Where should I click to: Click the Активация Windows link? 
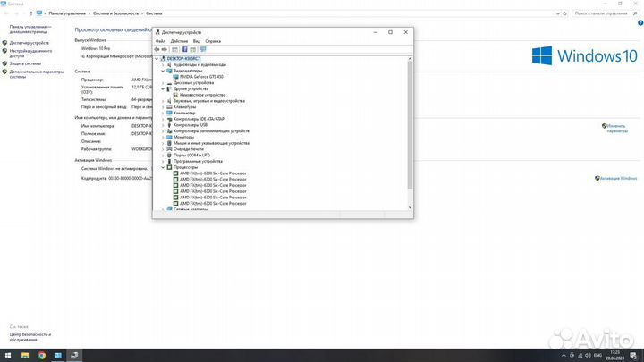click(617, 178)
